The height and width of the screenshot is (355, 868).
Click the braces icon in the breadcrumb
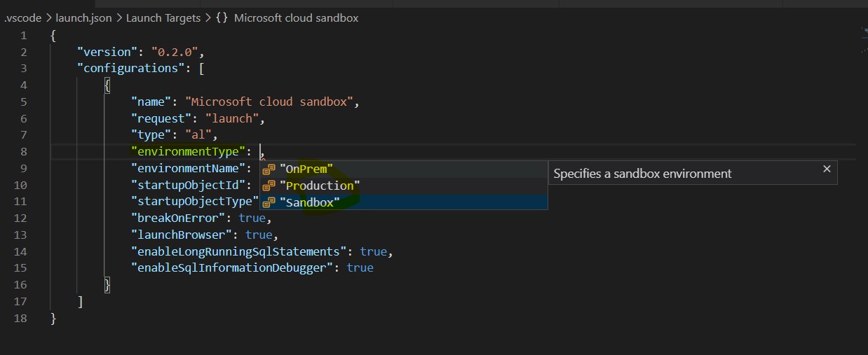click(x=222, y=18)
